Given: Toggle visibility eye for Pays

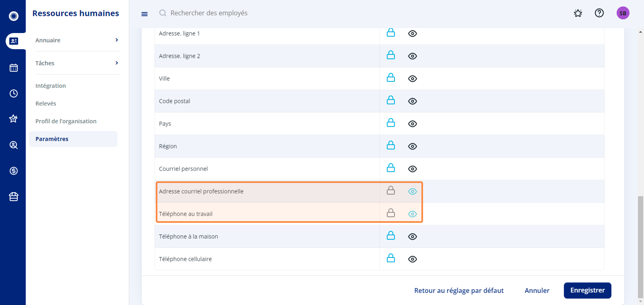Looking at the screenshot, I should pos(412,124).
